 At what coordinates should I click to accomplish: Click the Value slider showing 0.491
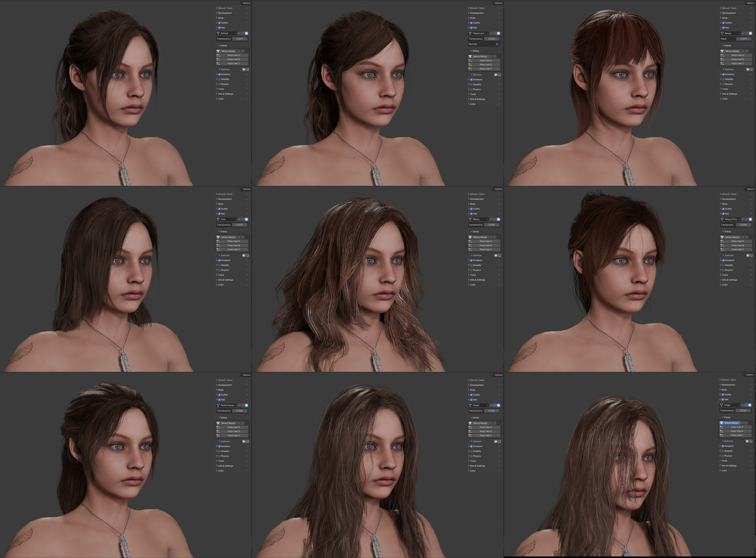(x=744, y=39)
